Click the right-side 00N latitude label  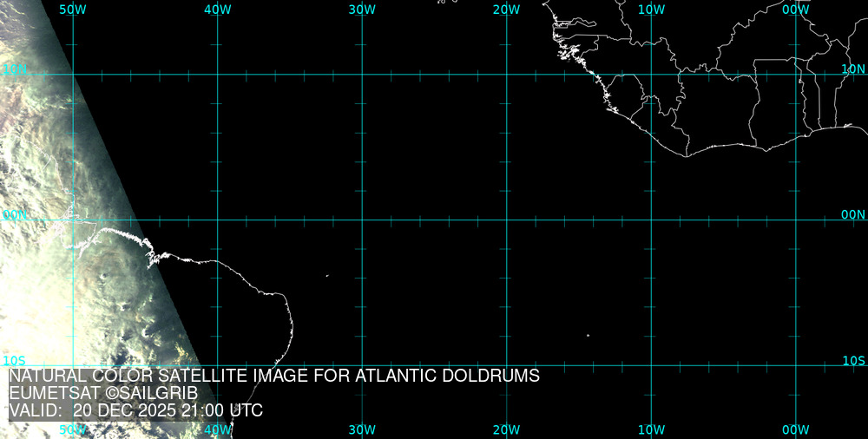tap(853, 214)
